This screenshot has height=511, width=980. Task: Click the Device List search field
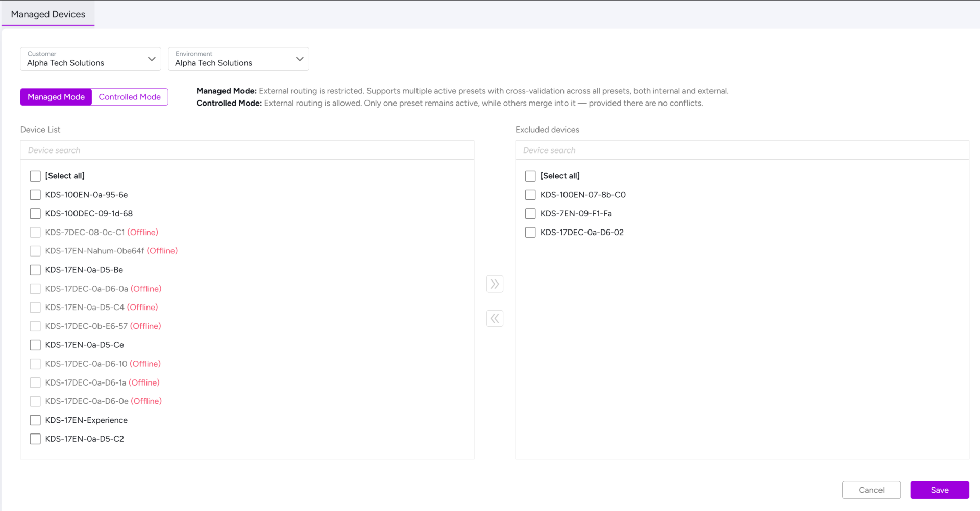click(247, 150)
